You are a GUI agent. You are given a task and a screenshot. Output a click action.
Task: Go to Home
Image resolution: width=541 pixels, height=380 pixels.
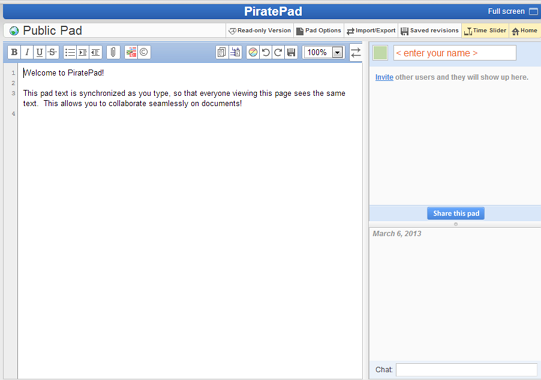525,31
